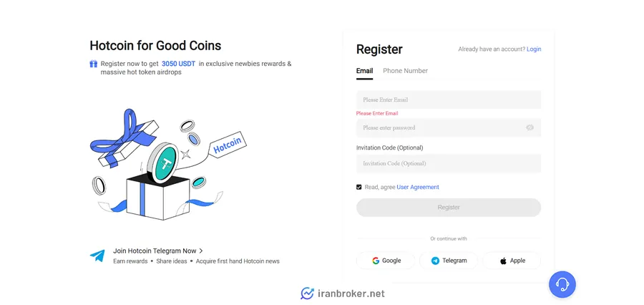The width and height of the screenshot is (644, 305).
Task: Click the gray Register button
Action: (x=449, y=208)
